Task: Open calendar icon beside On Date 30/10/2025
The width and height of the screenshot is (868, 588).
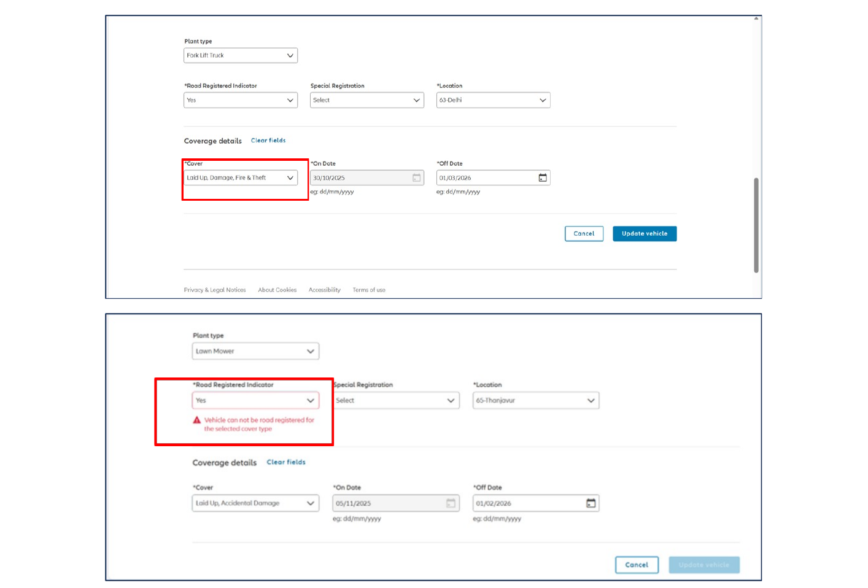Action: tap(416, 178)
